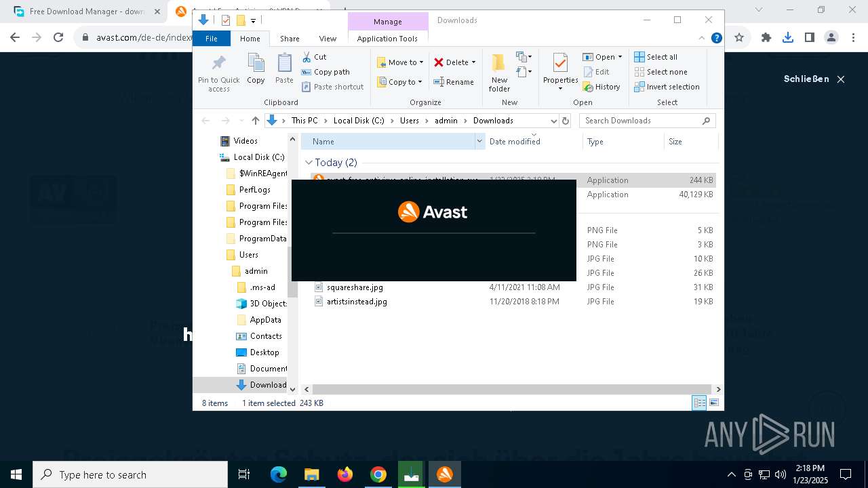Viewport: 868px width, 488px height.
Task: Open address bar history dropdown
Action: pyautogui.click(x=554, y=121)
